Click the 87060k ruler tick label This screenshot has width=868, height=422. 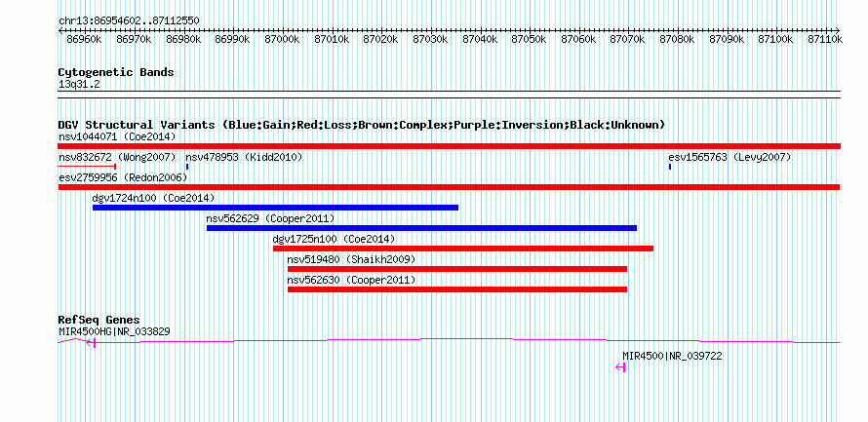pyautogui.click(x=579, y=39)
